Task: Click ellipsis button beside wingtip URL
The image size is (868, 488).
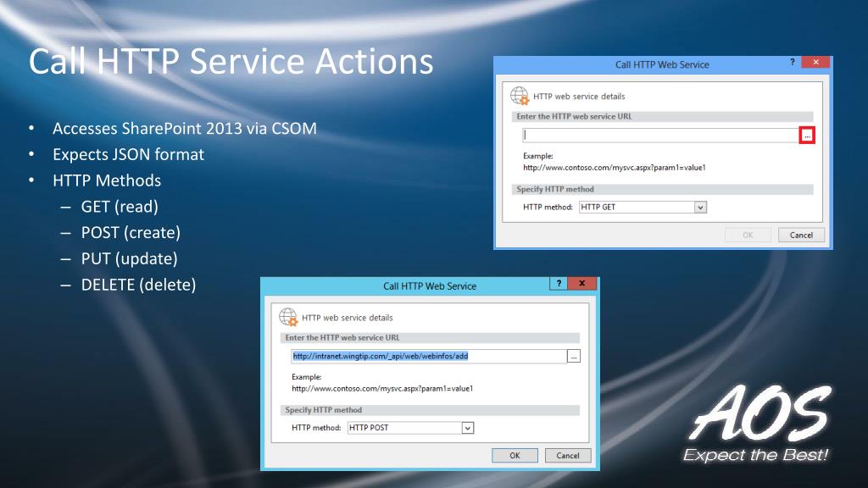Action: (x=574, y=357)
